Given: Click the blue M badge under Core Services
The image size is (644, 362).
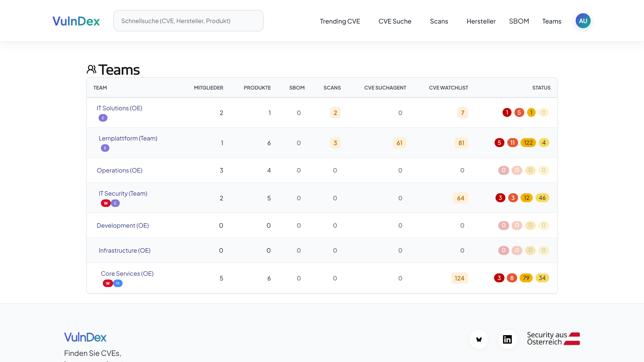Looking at the screenshot, I should 118,283.
